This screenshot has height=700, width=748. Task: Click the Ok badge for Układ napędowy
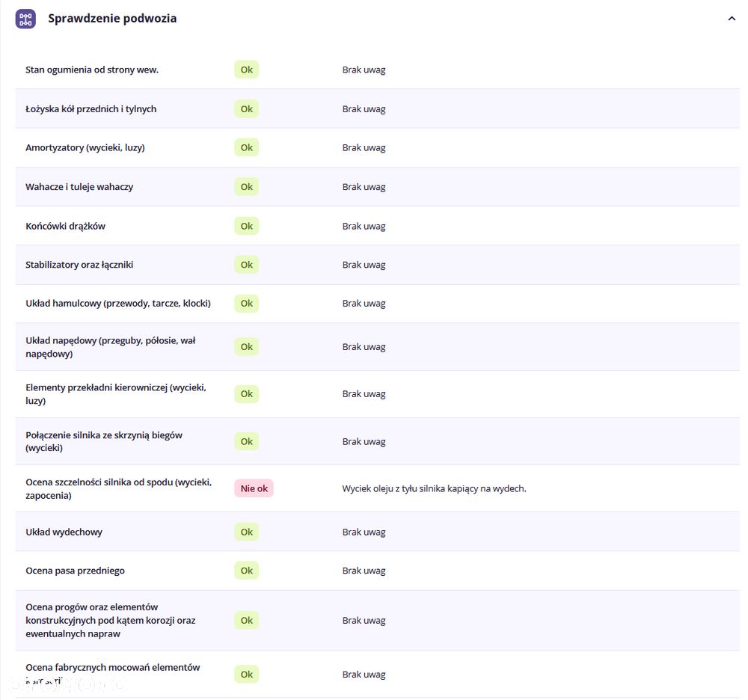pos(247,347)
